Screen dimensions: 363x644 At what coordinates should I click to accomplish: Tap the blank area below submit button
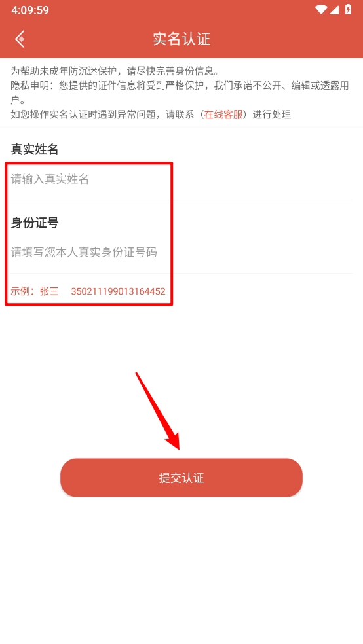tap(181, 571)
